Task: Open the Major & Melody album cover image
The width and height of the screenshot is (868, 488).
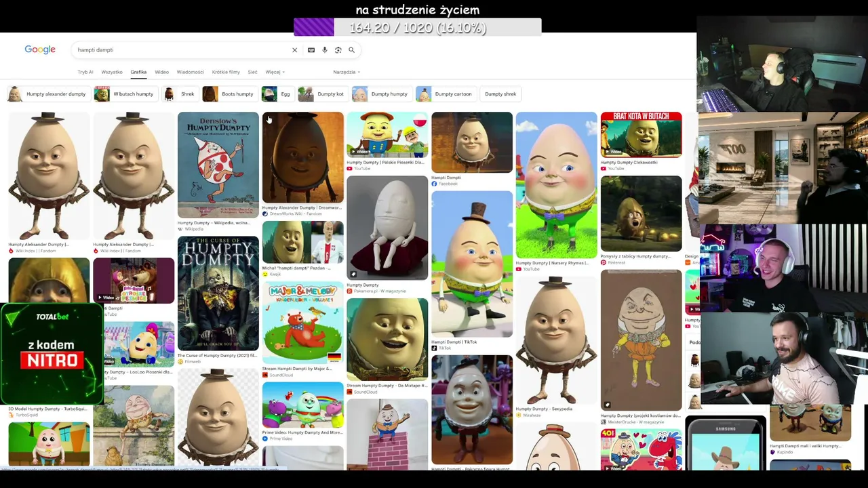Action: point(302,323)
